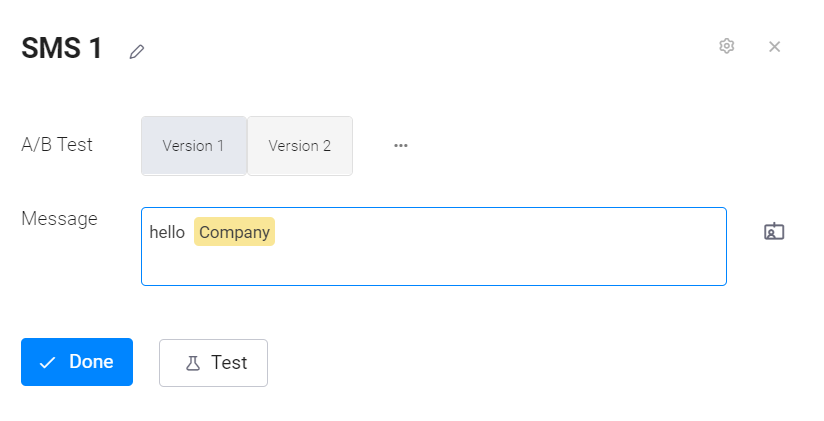The width and height of the screenshot is (824, 421).
Task: Click the Done button
Action: point(77,362)
